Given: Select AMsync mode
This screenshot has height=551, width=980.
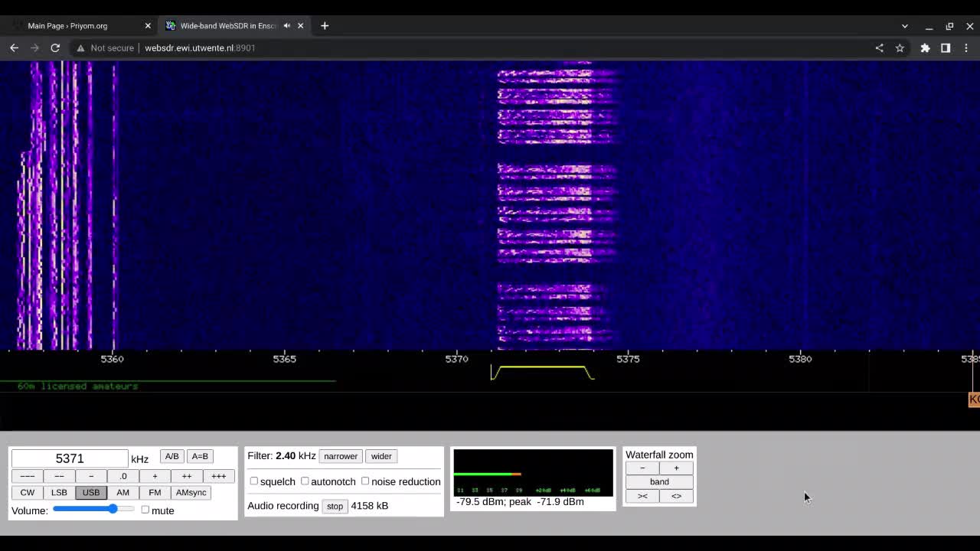Looking at the screenshot, I should click(191, 492).
